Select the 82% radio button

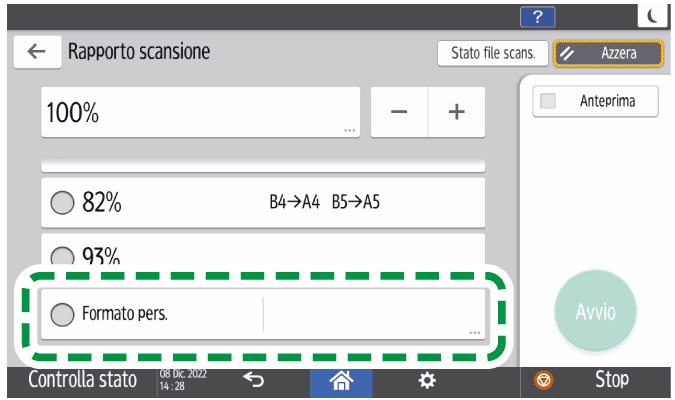coord(62,203)
